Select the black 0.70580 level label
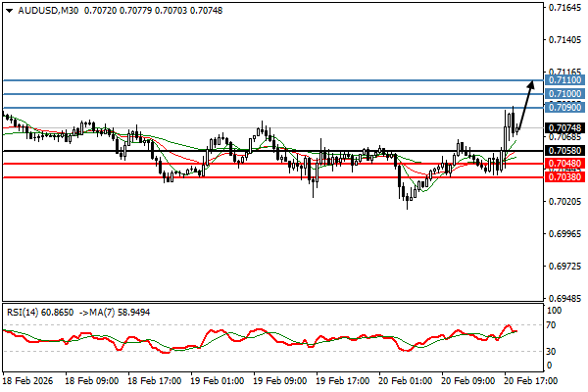Viewport: 588px width, 392px height. pyautogui.click(x=564, y=152)
